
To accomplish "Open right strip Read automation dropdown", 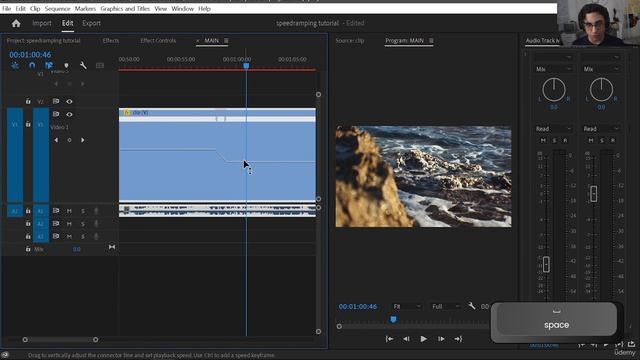I will tap(600, 129).
